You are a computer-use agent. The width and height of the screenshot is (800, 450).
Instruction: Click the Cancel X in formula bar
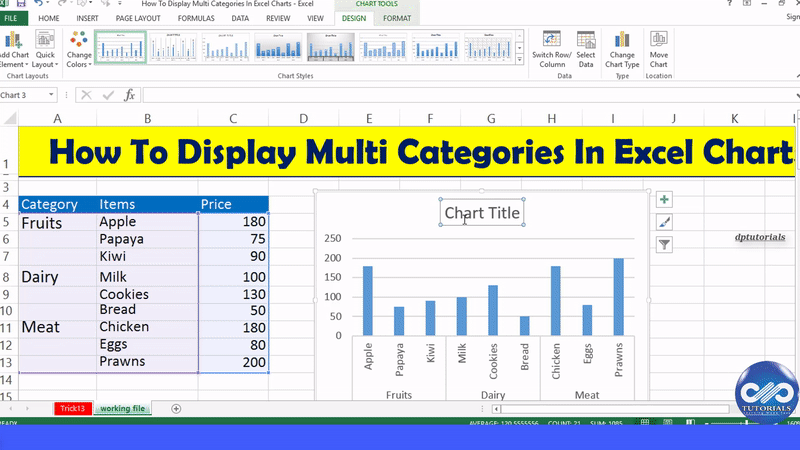pos(86,95)
